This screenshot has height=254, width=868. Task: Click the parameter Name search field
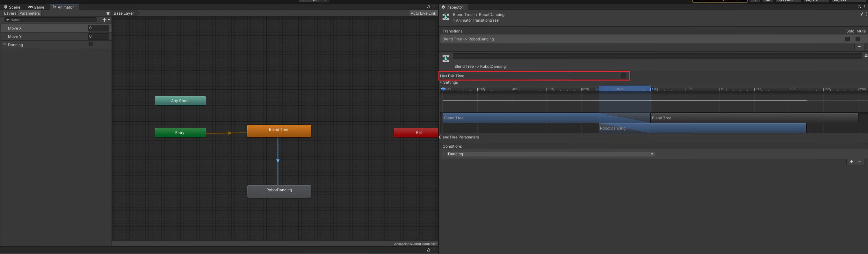pos(51,20)
